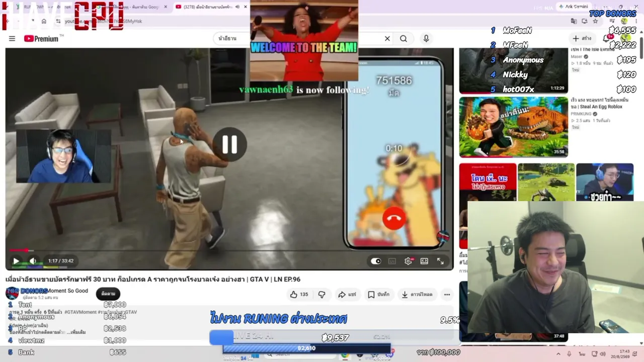Mute the video using the volume icon
The image size is (644, 362).
[33, 261]
